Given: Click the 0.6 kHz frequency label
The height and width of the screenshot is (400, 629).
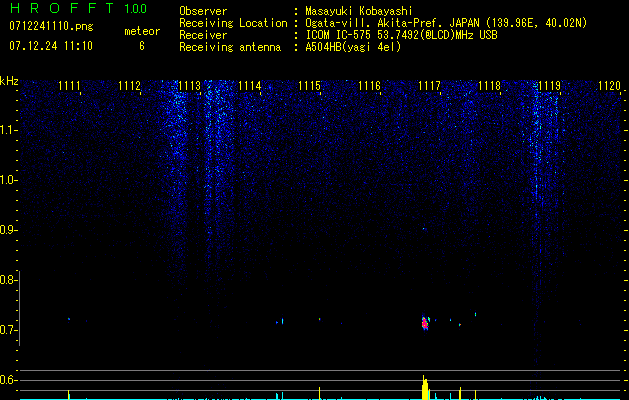Looking at the screenshot, I should pyautogui.click(x=8, y=380).
